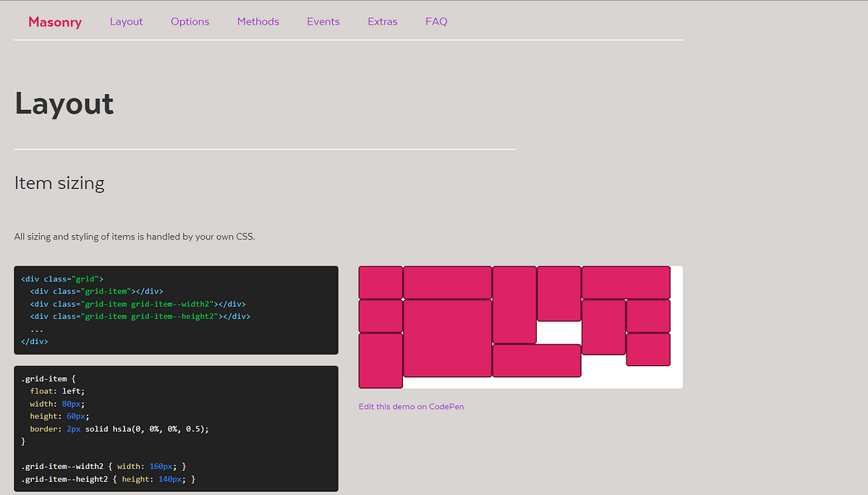Open the Layout navigation item
The width and height of the screenshot is (868, 495).
(x=126, y=22)
